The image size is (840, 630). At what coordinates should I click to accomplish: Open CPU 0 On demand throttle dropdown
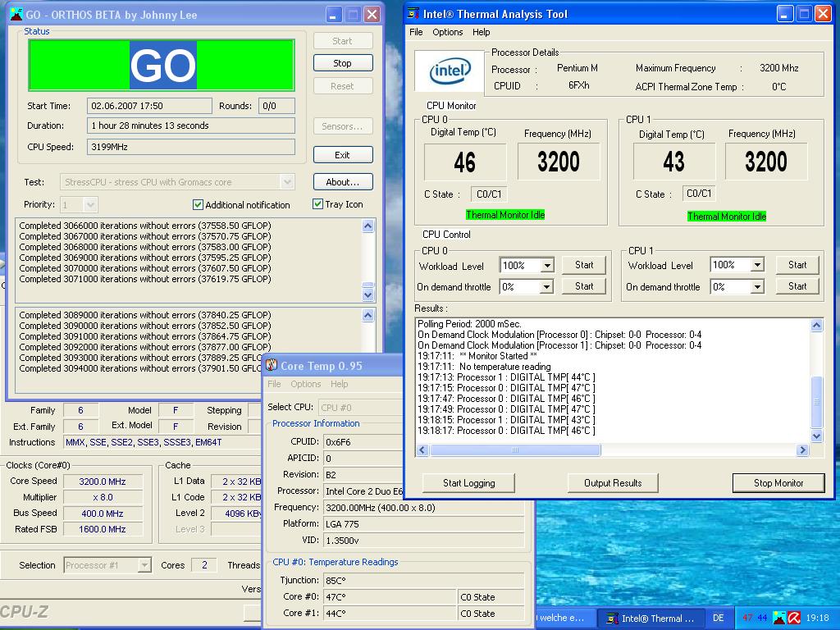[546, 286]
